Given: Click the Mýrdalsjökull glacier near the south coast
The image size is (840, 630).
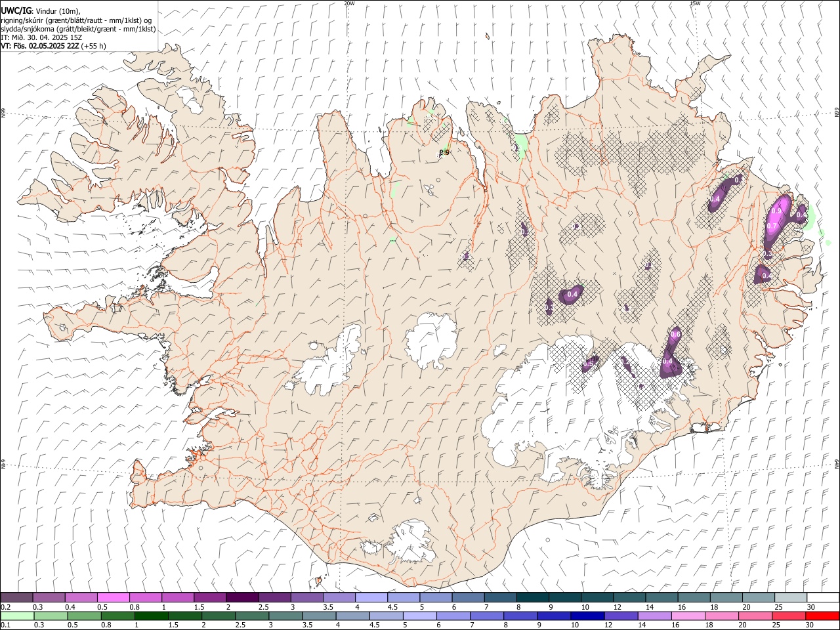Looking at the screenshot, I should 411,541.
